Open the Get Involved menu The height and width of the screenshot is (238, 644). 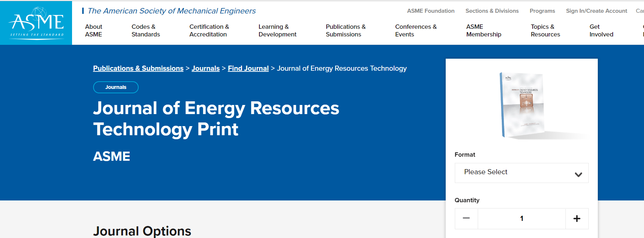click(601, 31)
